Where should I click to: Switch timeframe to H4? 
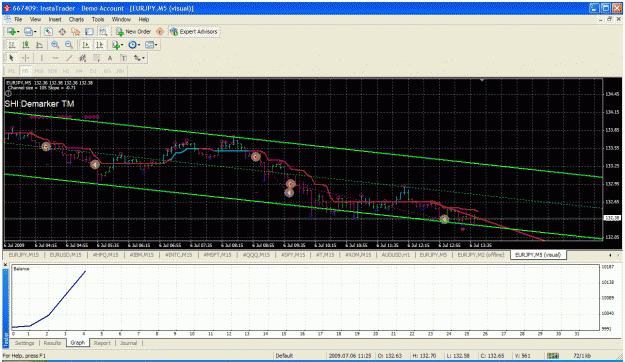tap(79, 71)
